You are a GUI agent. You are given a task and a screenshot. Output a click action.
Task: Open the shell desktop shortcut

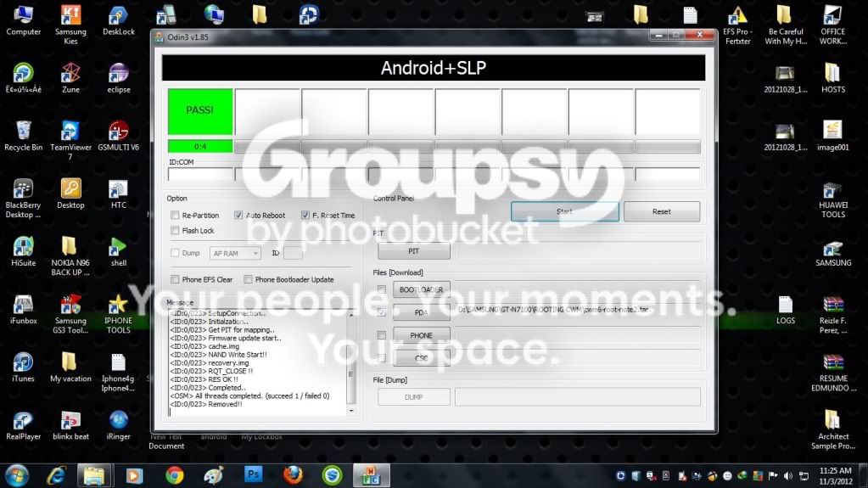point(119,251)
